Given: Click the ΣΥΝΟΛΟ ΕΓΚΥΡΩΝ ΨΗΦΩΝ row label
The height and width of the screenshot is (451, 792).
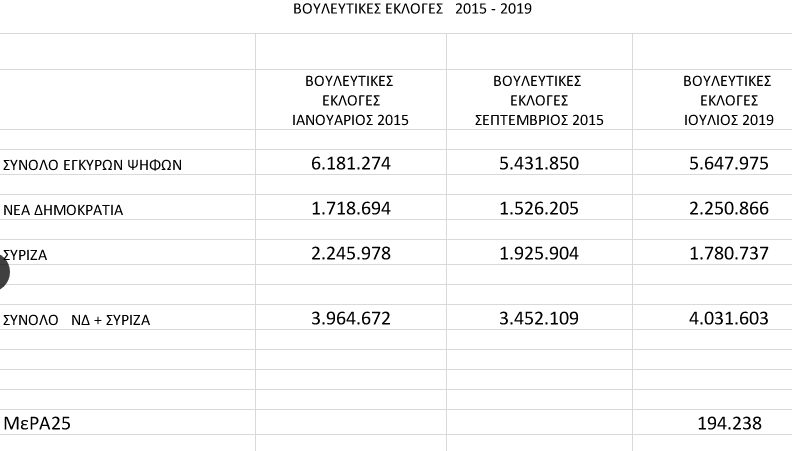Looking at the screenshot, I should (x=92, y=165).
